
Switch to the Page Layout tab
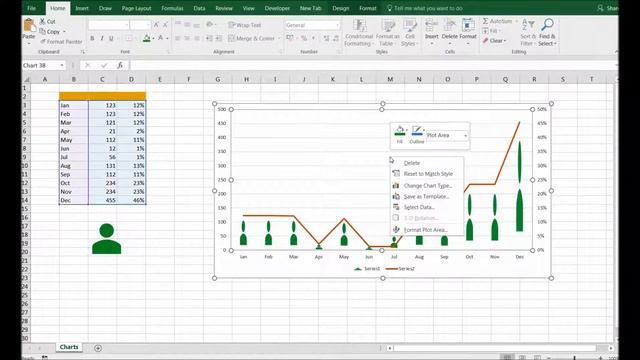[136, 8]
